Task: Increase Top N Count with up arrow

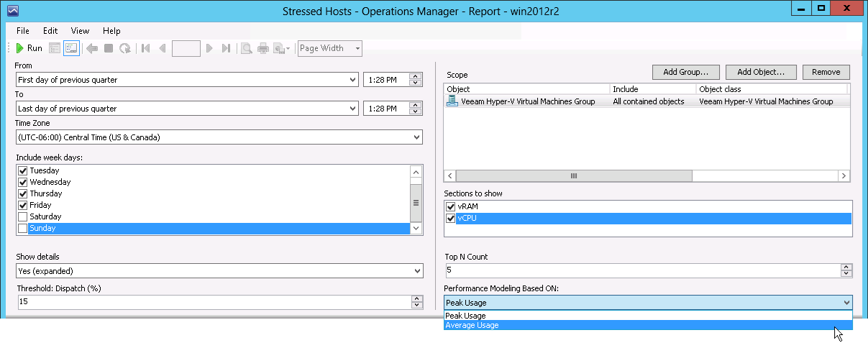Action: click(x=846, y=267)
